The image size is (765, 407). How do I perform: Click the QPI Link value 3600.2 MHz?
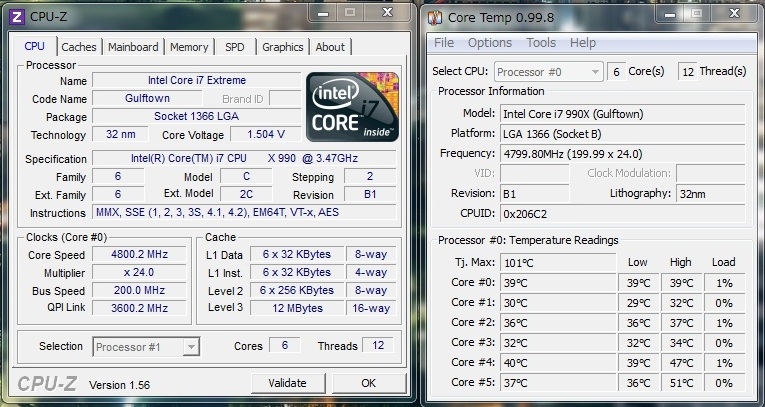tap(139, 308)
